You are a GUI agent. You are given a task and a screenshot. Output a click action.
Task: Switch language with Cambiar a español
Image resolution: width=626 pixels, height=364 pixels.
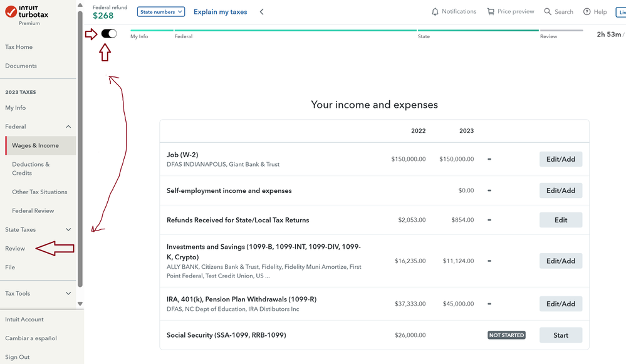coord(31,338)
